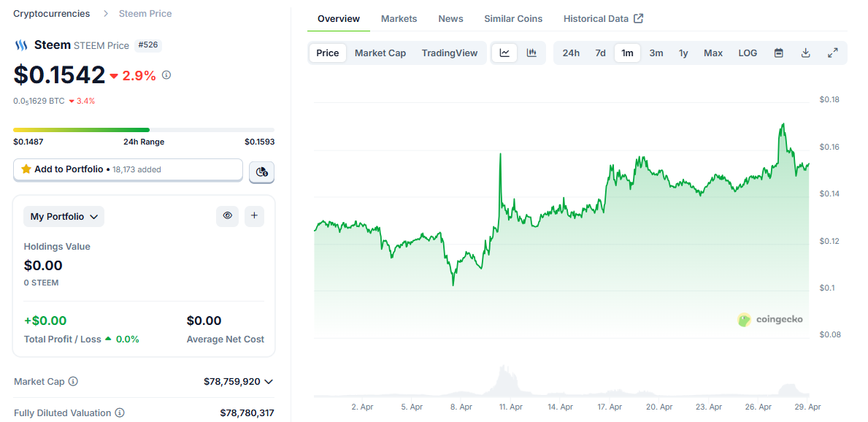Click the 0 STEEM holdings text
Screen dimensions: 868x422
pos(41,283)
